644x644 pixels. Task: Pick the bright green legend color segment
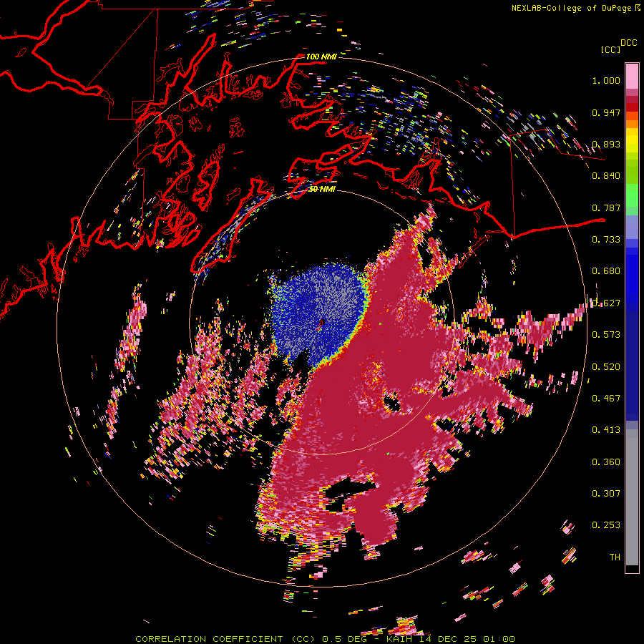click(632, 195)
